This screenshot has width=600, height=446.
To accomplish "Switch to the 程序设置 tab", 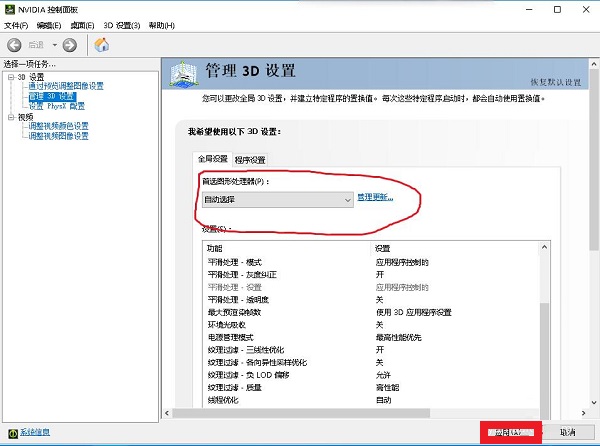I will [250, 160].
